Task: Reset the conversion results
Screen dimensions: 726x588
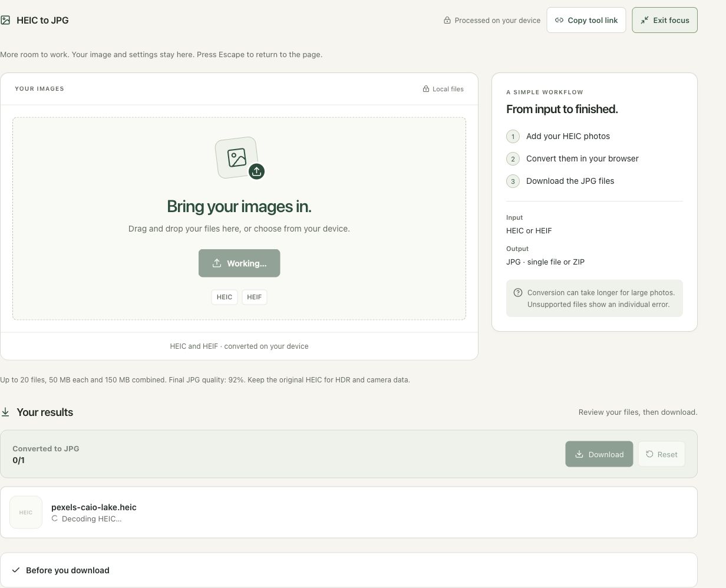Action: 662,454
